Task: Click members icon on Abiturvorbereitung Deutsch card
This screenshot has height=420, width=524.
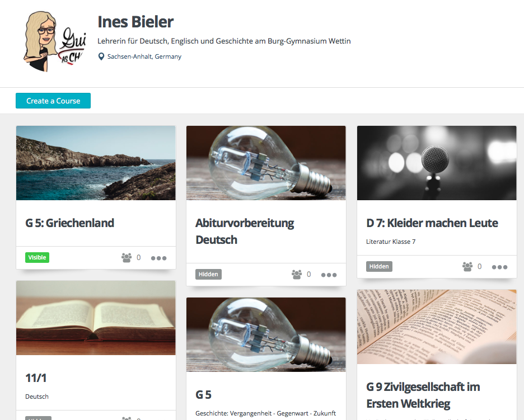Action: click(296, 274)
